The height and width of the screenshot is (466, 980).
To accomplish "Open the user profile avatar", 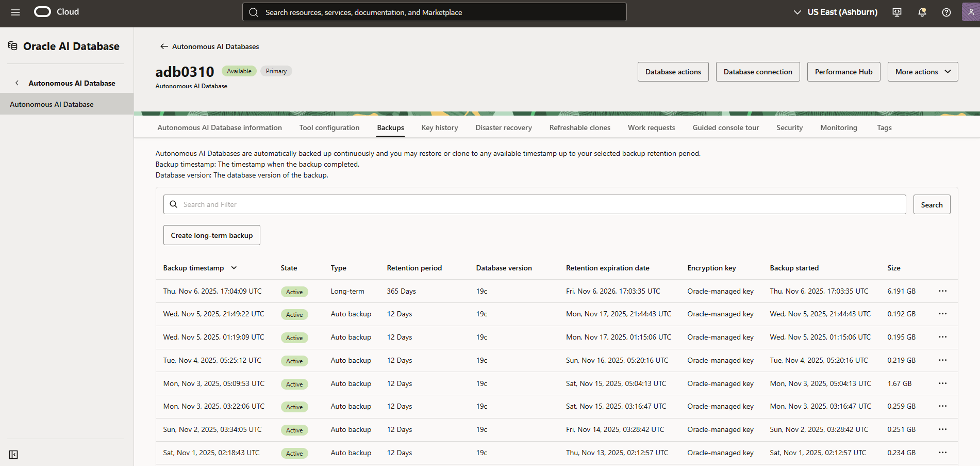I will (x=971, y=12).
